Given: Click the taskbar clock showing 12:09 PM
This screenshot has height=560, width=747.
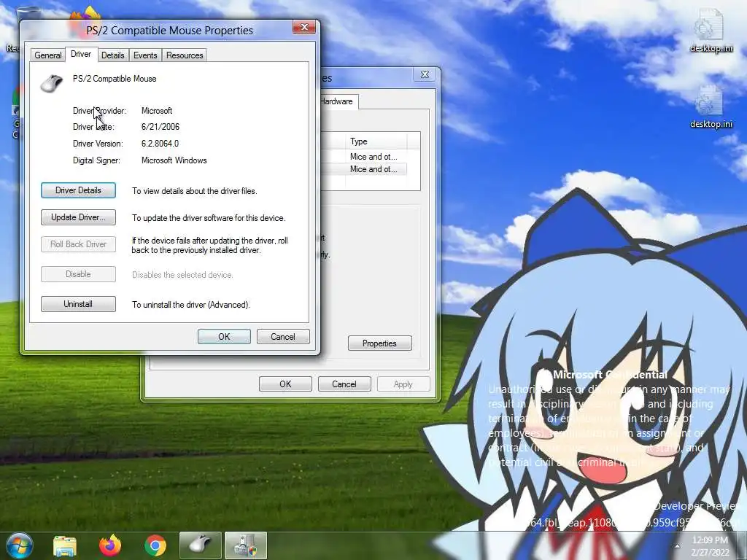Looking at the screenshot, I should (710, 546).
